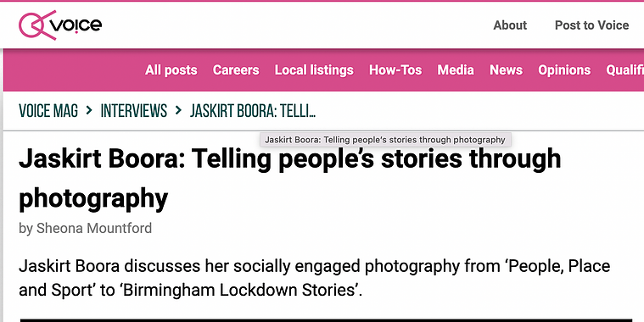Visit the How-Tos section

coord(395,70)
